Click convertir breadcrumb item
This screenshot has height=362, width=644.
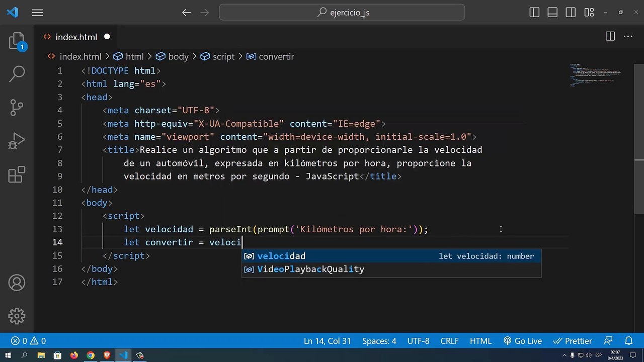click(276, 57)
